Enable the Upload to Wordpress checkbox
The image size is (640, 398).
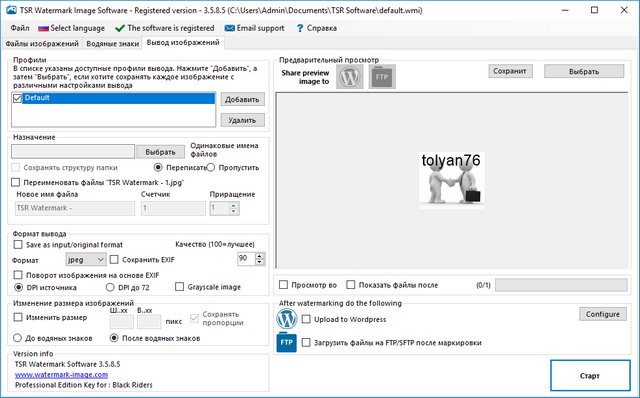tap(306, 319)
